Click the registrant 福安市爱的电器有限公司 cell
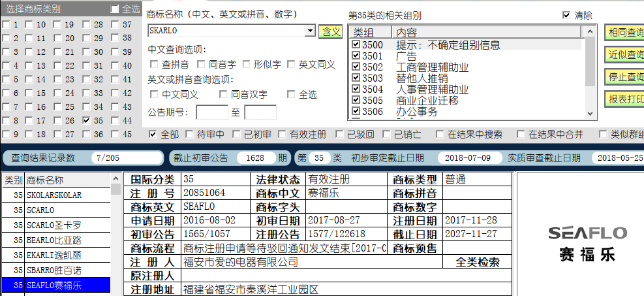The width and height of the screenshot is (644, 296). pos(311,262)
